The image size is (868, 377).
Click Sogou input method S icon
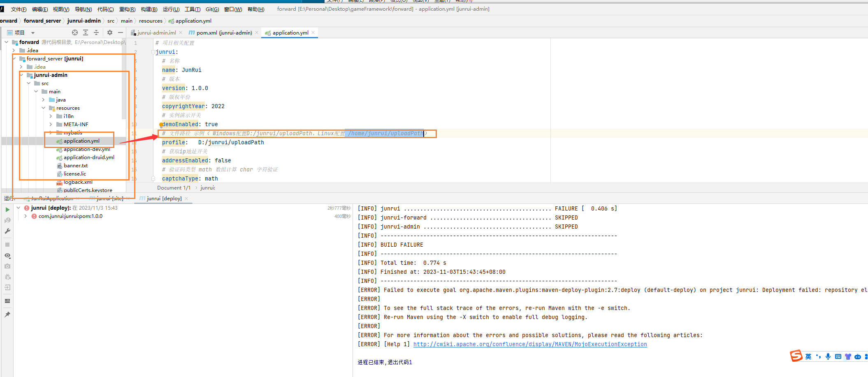tap(796, 356)
